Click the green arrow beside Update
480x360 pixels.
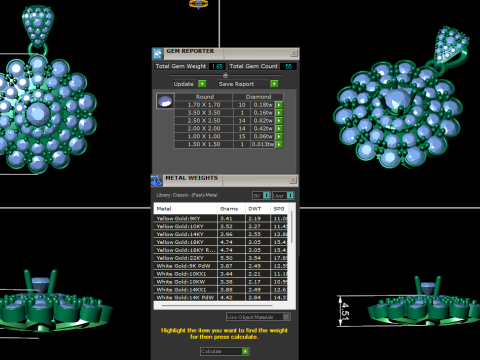pyautogui.click(x=202, y=84)
